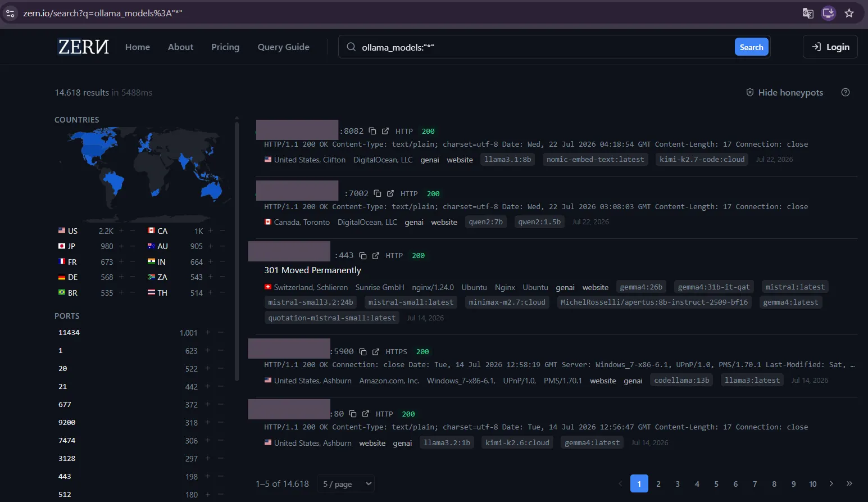Copy address of the :7002 result
This screenshot has height=502, width=868.
coord(378,193)
